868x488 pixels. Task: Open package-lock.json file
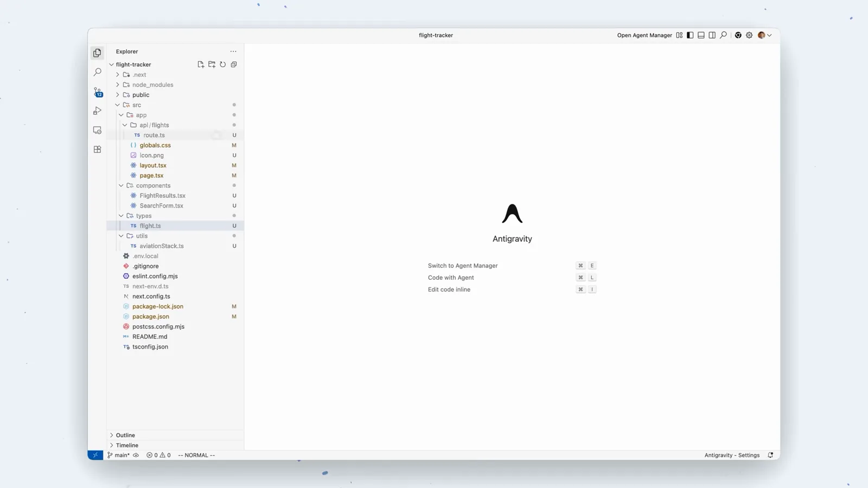point(175,306)
